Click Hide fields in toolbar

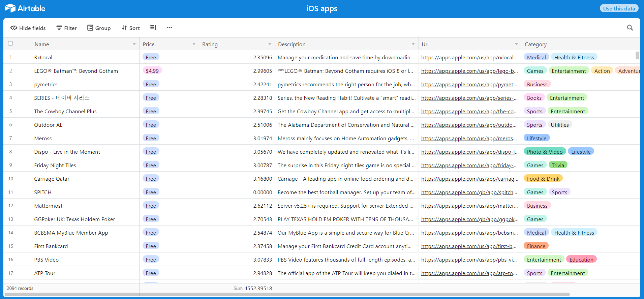point(28,28)
